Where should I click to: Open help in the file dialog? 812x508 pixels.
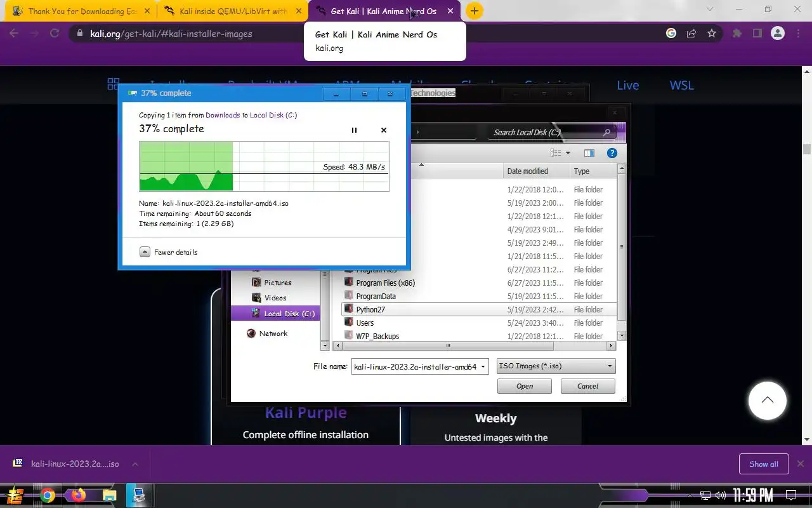tap(612, 153)
